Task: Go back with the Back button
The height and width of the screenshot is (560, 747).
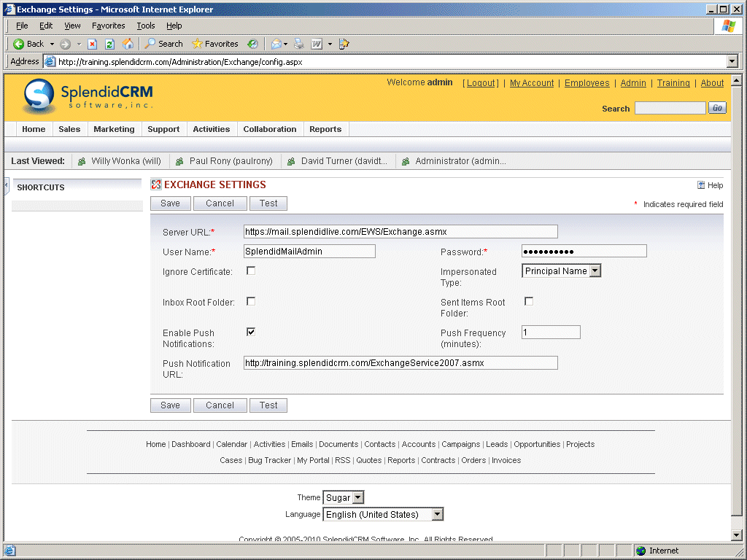Action: pos(28,44)
